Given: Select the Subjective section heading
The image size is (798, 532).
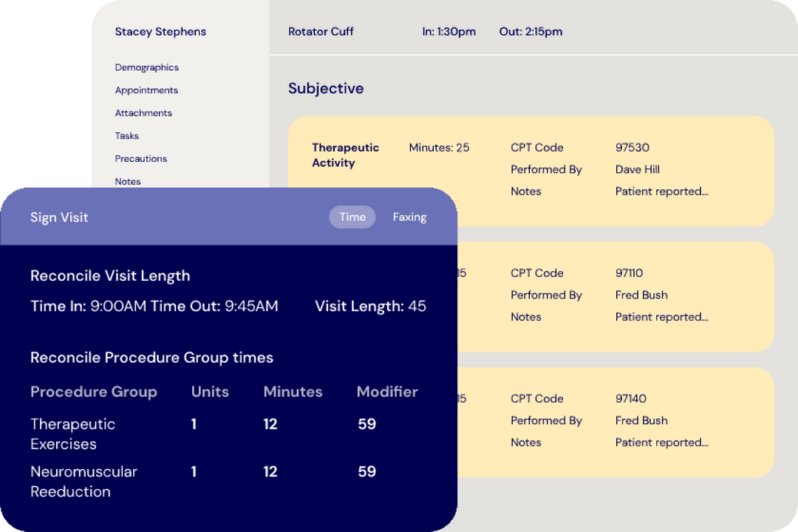Looking at the screenshot, I should [x=326, y=88].
